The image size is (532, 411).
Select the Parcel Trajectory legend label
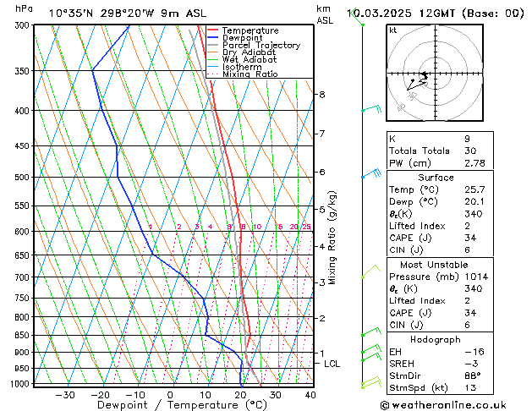pyautogui.click(x=261, y=45)
